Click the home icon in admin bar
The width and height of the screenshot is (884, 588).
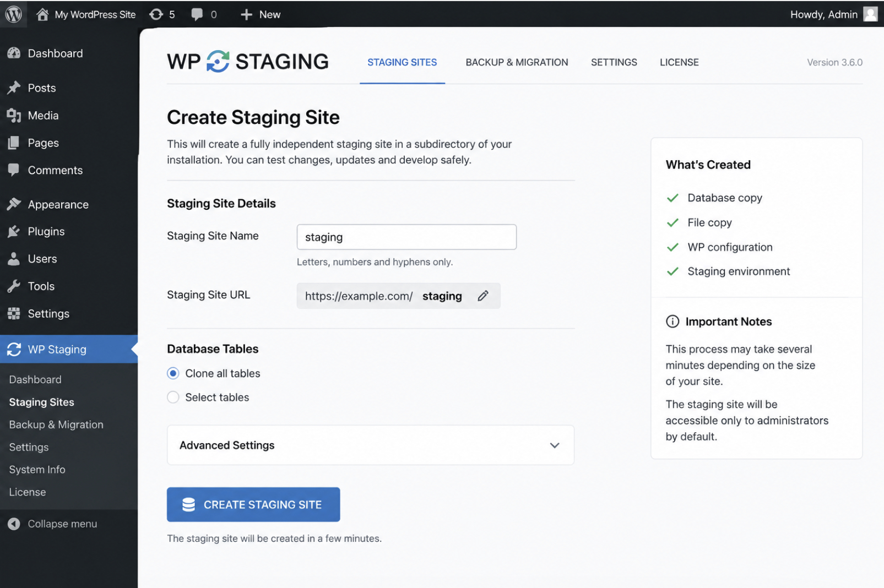[42, 14]
